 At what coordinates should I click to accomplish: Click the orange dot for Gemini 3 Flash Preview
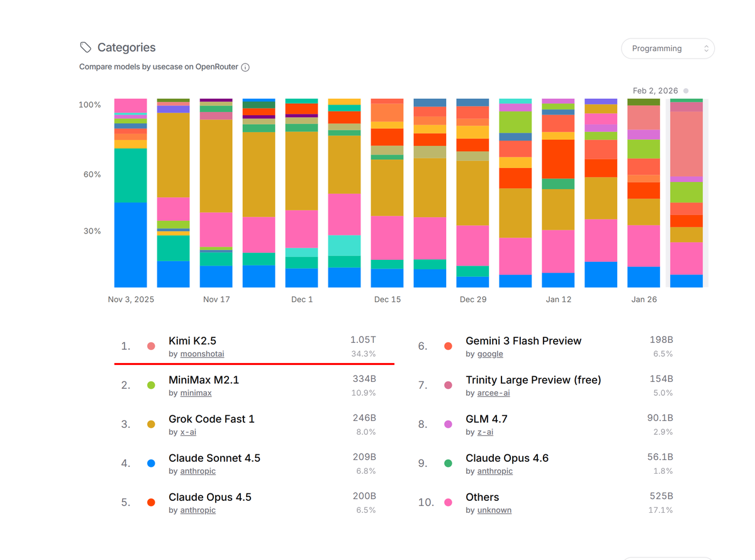(x=448, y=345)
